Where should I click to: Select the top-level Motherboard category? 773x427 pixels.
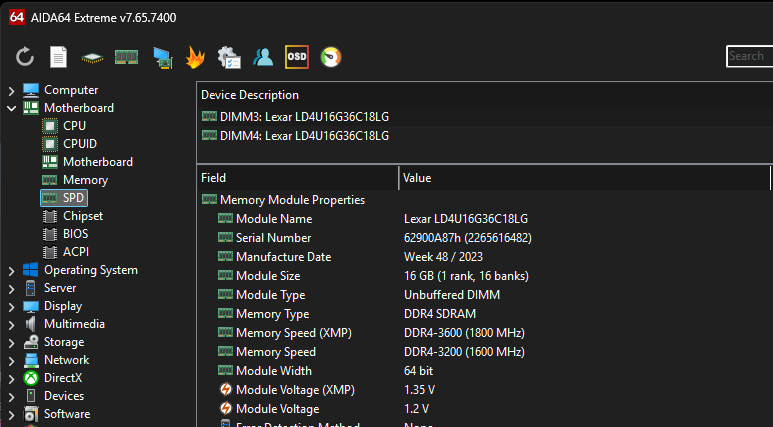pyautogui.click(x=79, y=108)
